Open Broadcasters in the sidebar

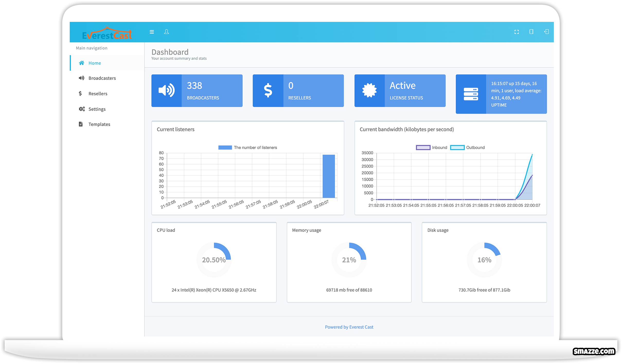coord(102,78)
